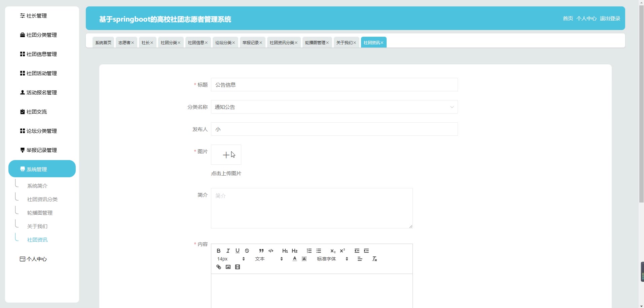This screenshot has height=308, width=644.
Task: Insert a link with the link icon
Action: pyautogui.click(x=219, y=267)
